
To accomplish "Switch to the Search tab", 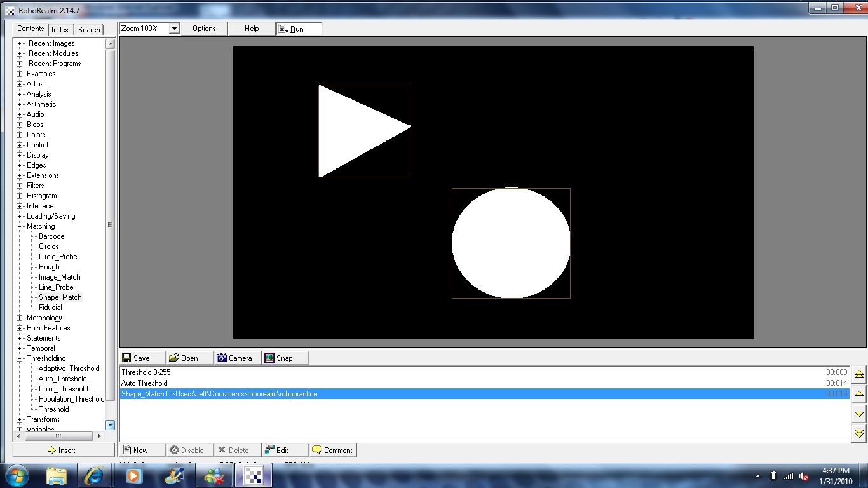I will (89, 30).
